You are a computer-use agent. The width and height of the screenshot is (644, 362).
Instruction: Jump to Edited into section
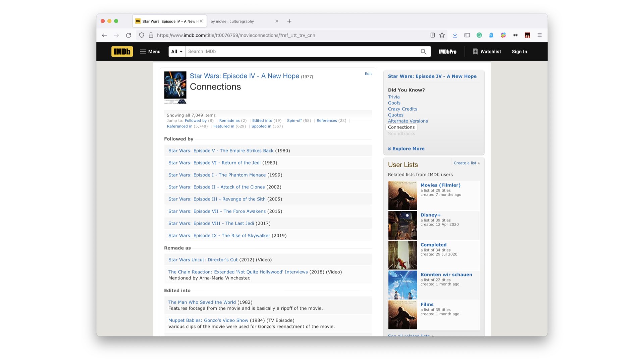coord(262,121)
